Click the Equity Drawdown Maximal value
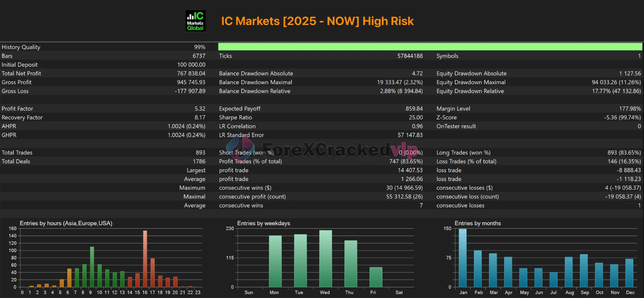The width and height of the screenshot is (644, 298). [x=616, y=82]
